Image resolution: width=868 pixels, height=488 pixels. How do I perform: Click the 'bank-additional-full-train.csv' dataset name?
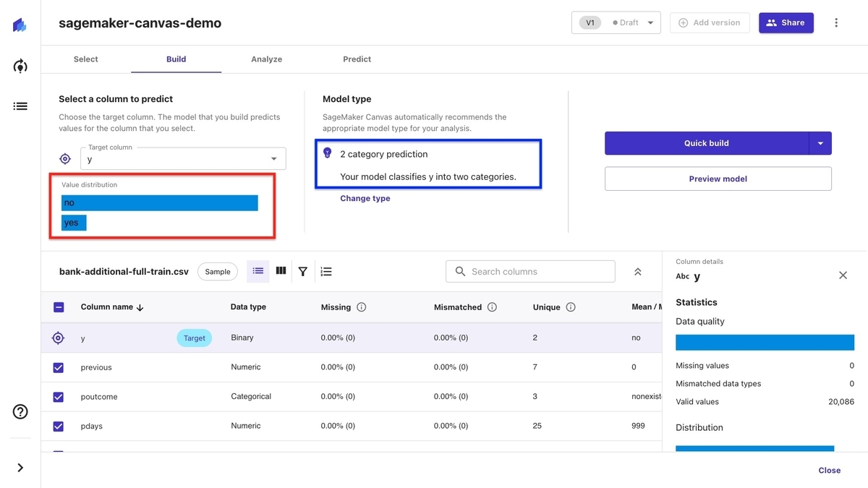[124, 272]
